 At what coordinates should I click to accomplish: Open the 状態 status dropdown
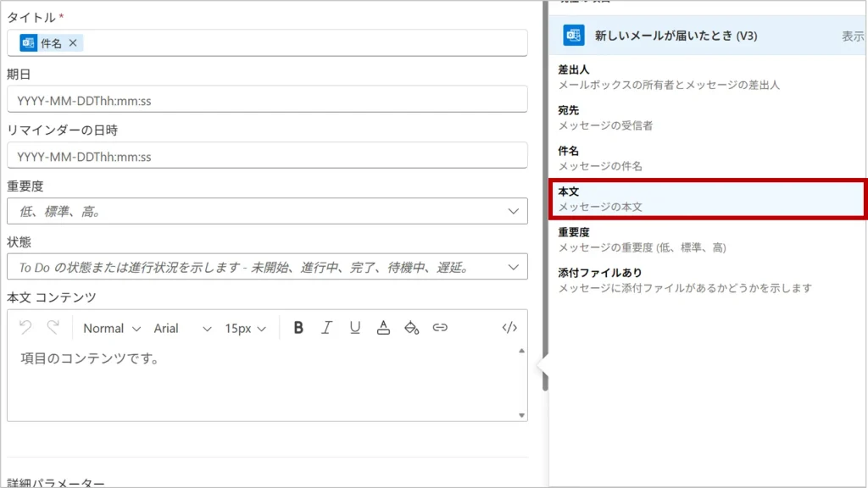click(512, 267)
